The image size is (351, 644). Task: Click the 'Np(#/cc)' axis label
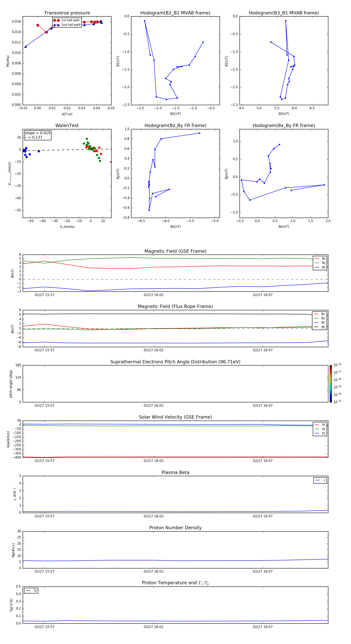click(13, 550)
